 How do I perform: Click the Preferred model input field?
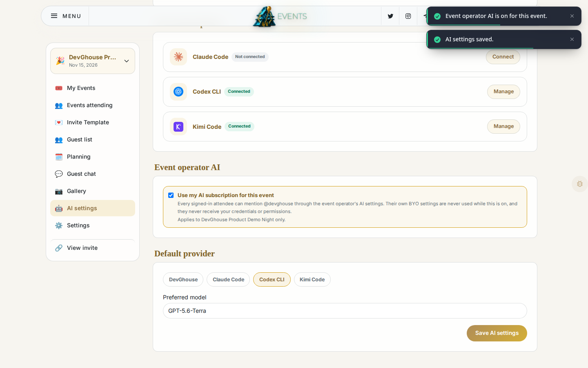[345, 311]
